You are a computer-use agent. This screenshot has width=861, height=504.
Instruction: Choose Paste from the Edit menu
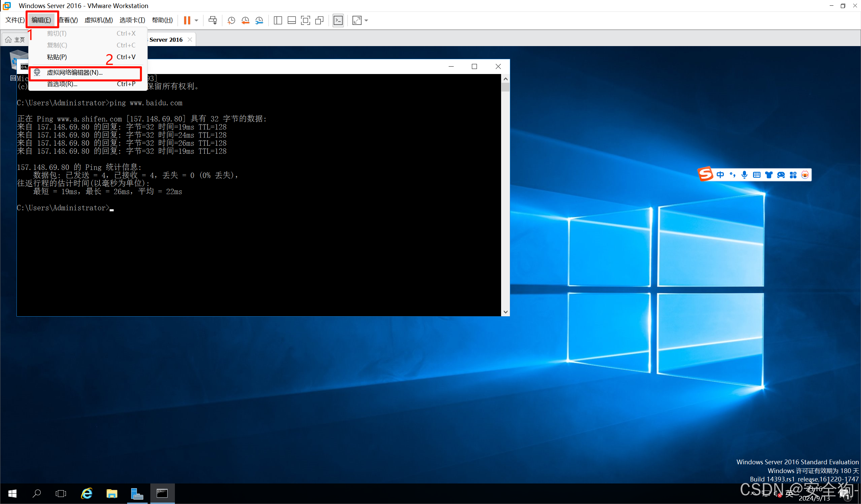point(57,57)
